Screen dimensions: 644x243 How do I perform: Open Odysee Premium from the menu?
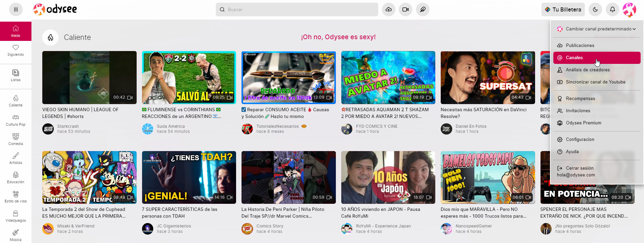597,123
